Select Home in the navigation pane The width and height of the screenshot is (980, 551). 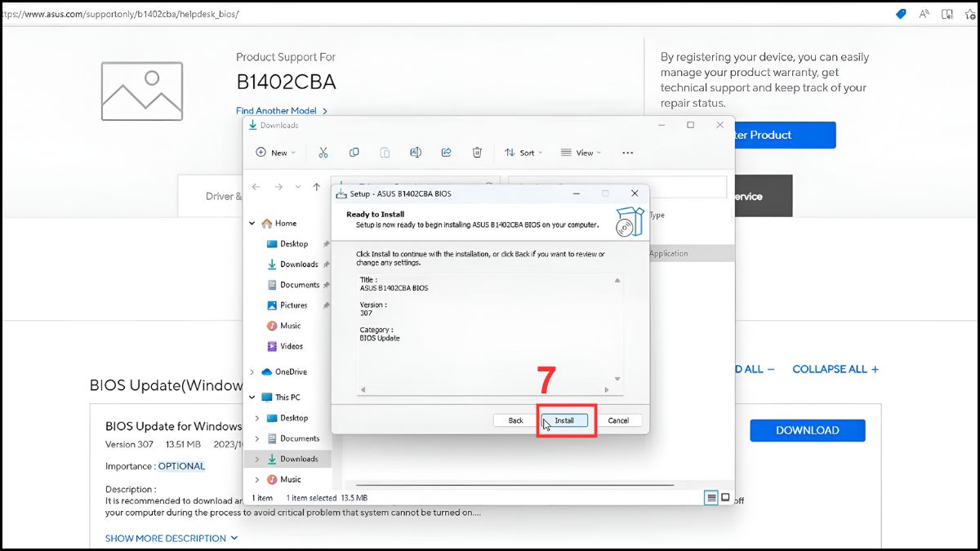click(286, 223)
